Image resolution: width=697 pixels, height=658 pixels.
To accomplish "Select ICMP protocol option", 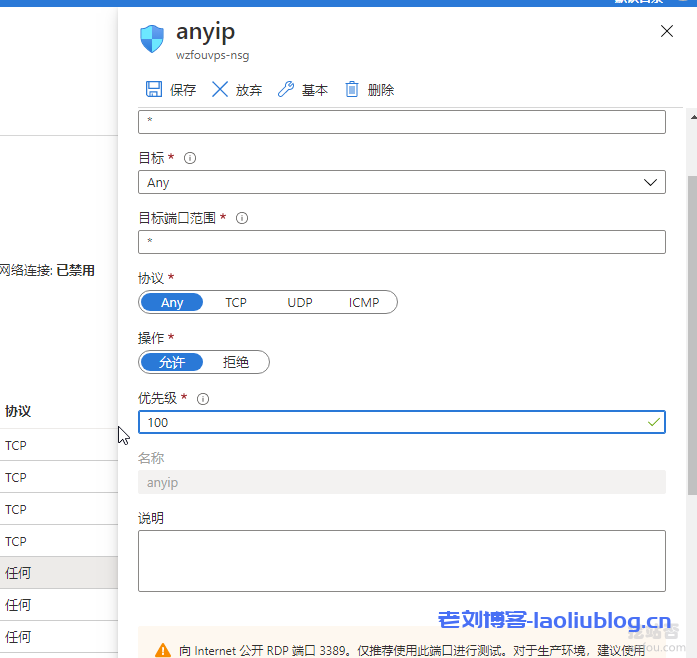I will pos(364,302).
